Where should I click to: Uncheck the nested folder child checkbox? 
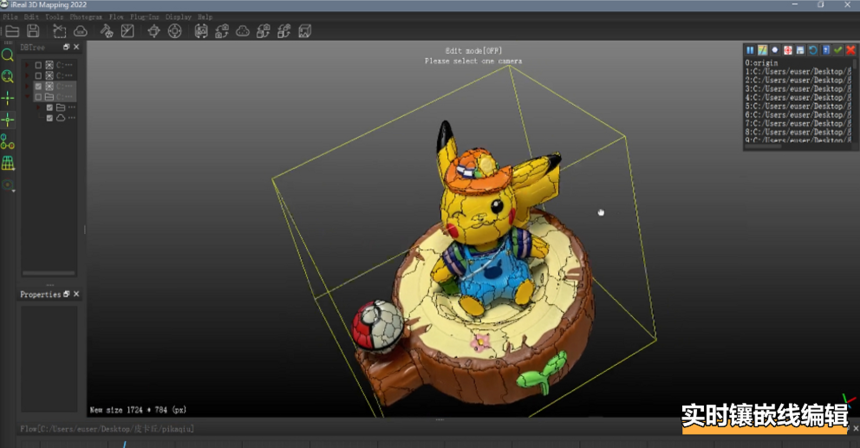(x=49, y=107)
